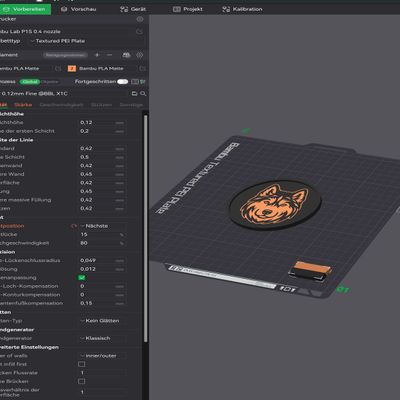Click the elephant foot compensation 0,15 field
This screenshot has width=400, height=400.
102,303
